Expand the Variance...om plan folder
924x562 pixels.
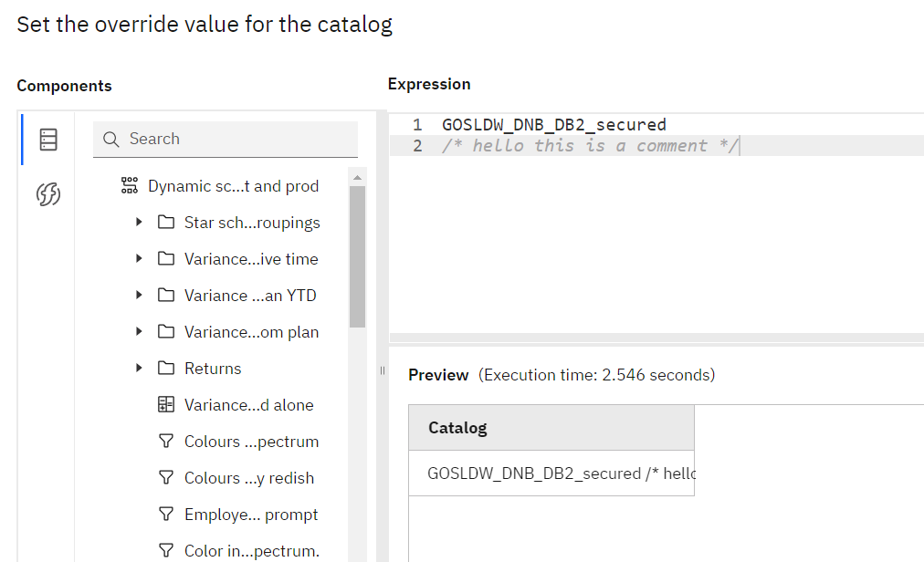pyautogui.click(x=139, y=332)
